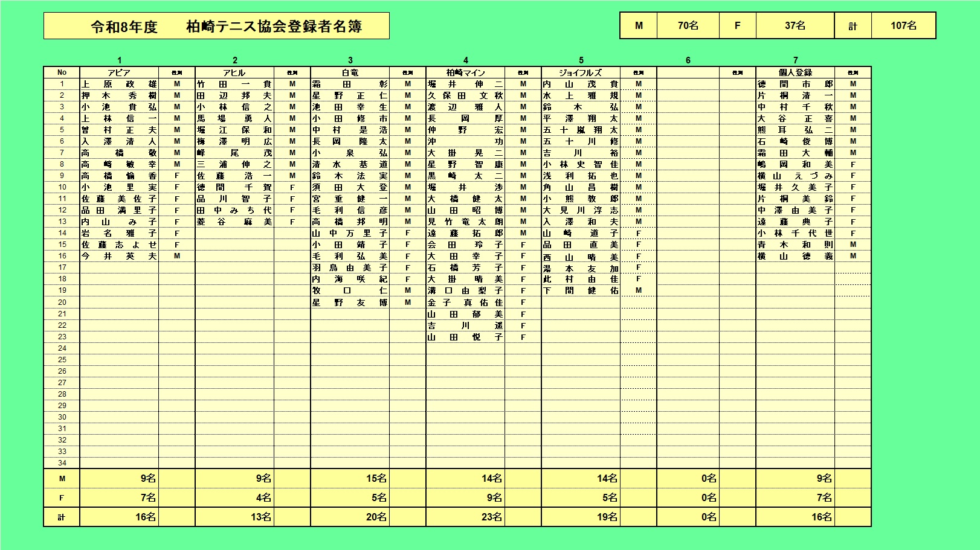Select the name cell '青木 和則'
This screenshot has height=550, width=980.
795,245
